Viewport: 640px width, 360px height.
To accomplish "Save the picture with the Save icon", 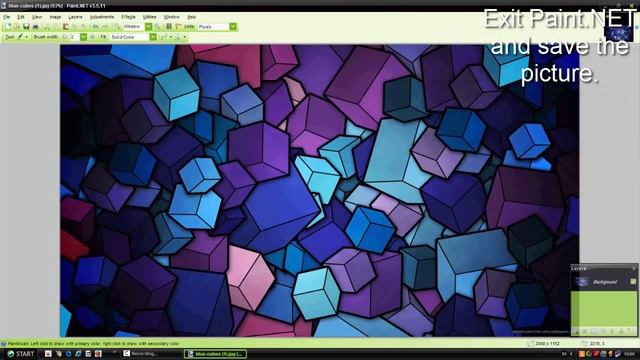I will [26, 27].
